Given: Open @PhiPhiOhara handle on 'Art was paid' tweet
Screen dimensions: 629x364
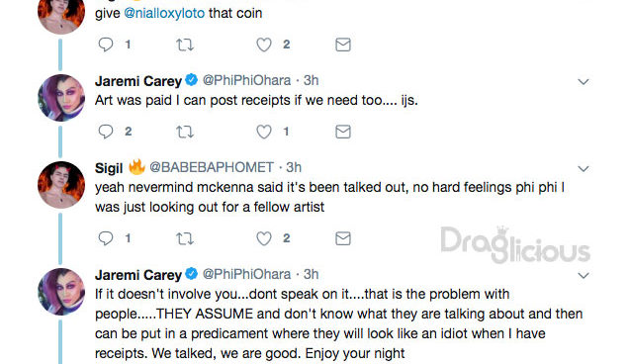Looking at the screenshot, I should [246, 80].
